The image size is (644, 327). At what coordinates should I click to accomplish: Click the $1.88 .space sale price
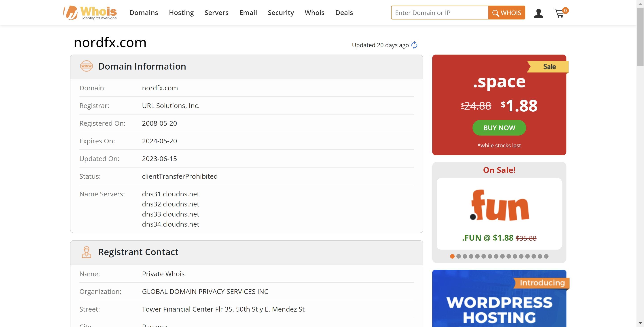pyautogui.click(x=519, y=106)
